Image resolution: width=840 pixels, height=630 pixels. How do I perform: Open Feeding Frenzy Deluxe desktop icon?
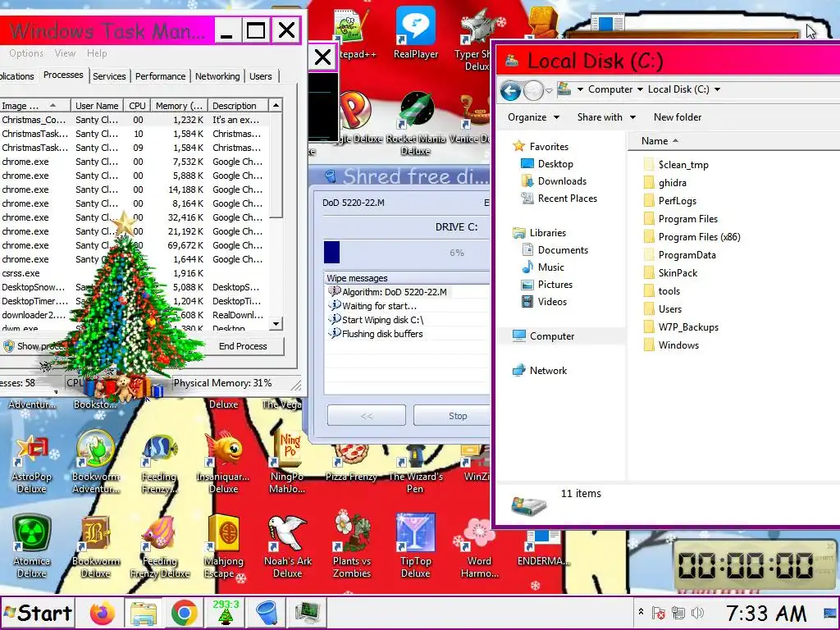pyautogui.click(x=160, y=546)
